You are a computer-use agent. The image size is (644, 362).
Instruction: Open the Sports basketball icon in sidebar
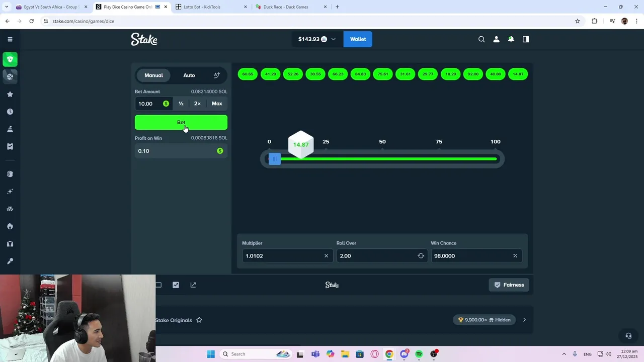(10, 76)
